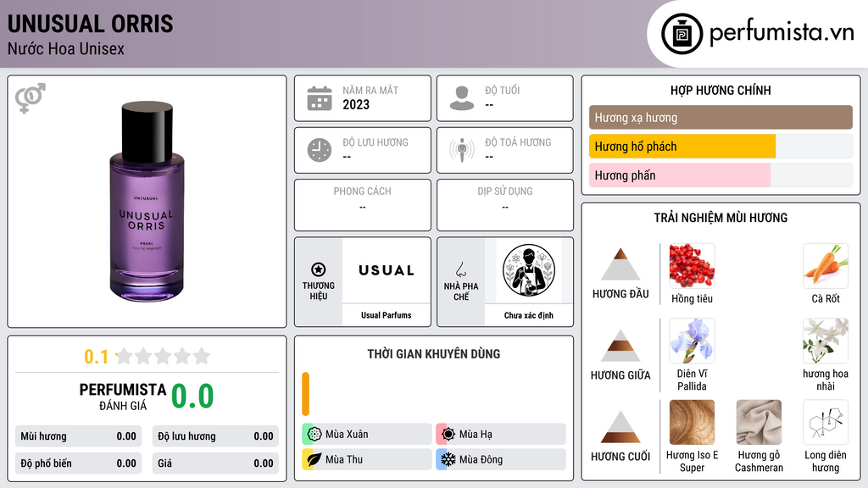Open the Diên Vĩ Pallida iris note image
The width and height of the screenshot is (868, 488).
pyautogui.click(x=692, y=341)
